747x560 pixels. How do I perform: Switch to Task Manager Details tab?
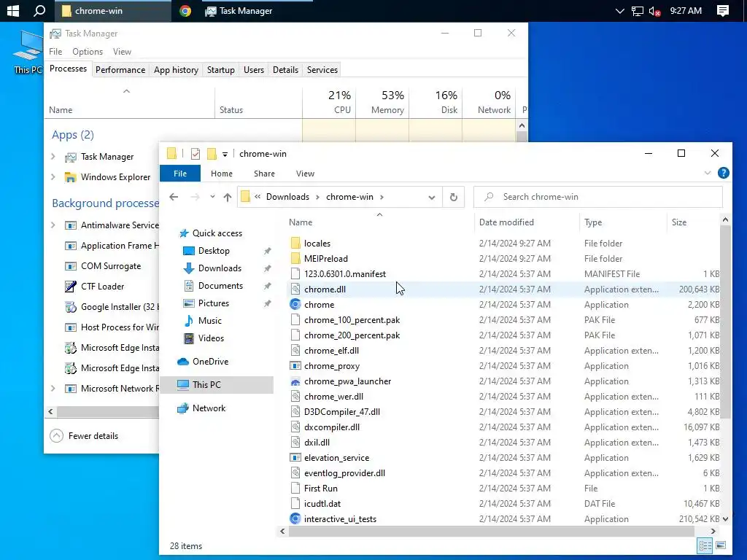click(x=285, y=69)
